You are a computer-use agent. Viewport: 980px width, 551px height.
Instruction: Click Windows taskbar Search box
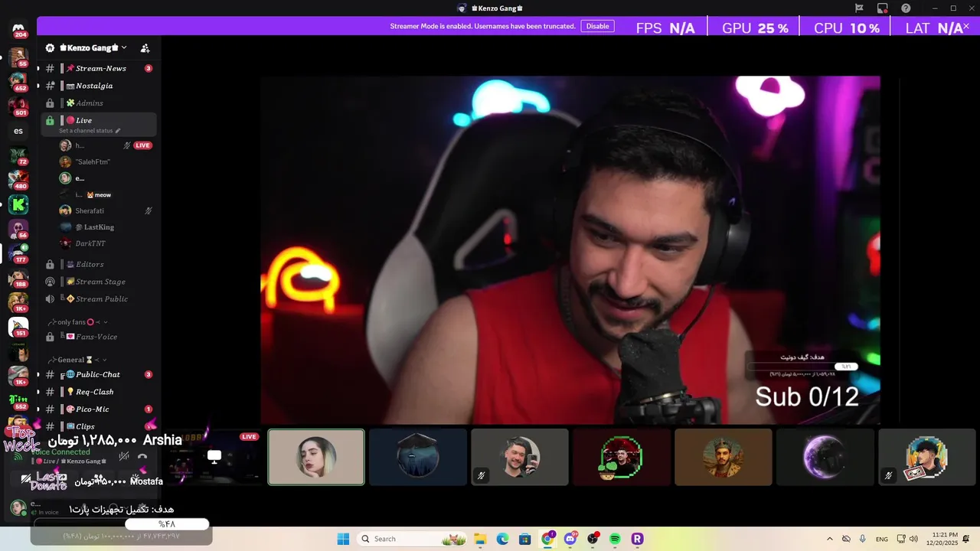pos(413,539)
